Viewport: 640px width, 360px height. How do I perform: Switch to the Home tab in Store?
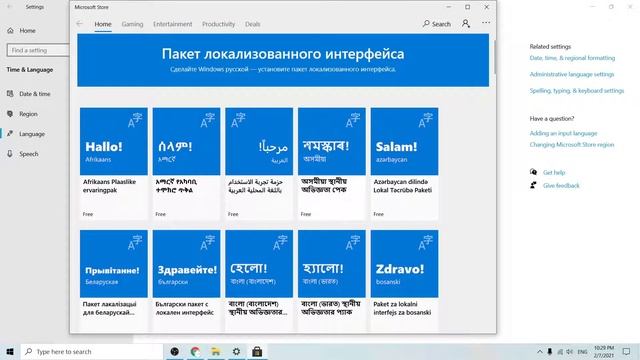point(103,24)
